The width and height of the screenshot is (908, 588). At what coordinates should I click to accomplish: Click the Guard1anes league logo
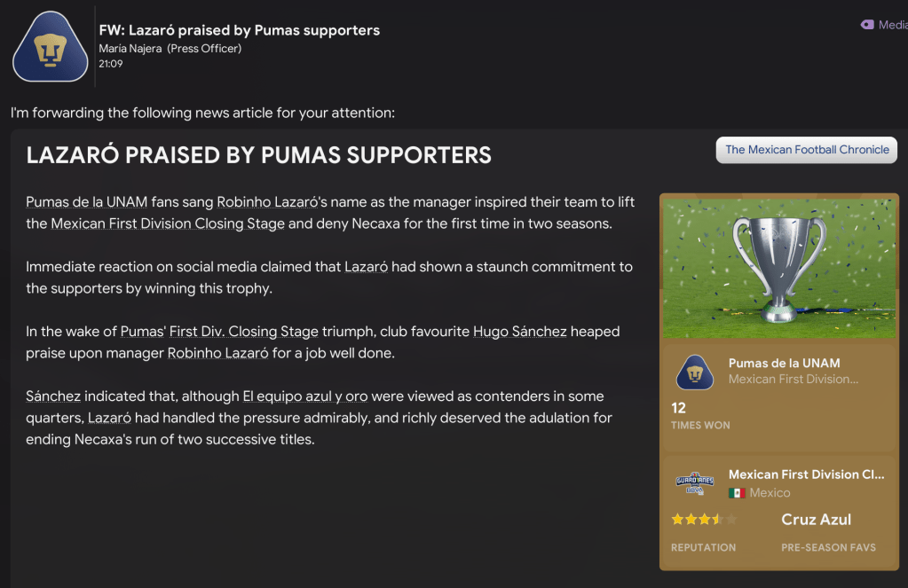click(x=694, y=483)
